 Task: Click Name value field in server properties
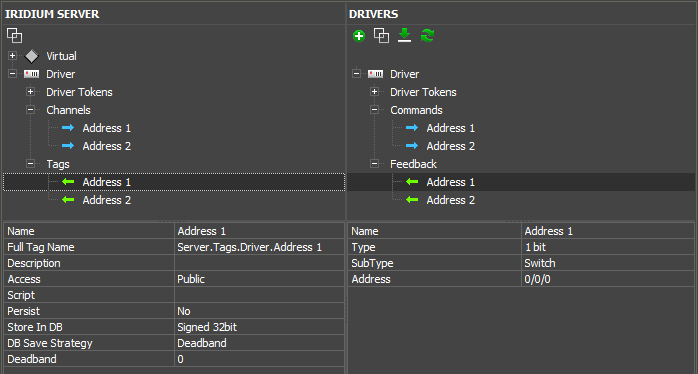coord(259,231)
